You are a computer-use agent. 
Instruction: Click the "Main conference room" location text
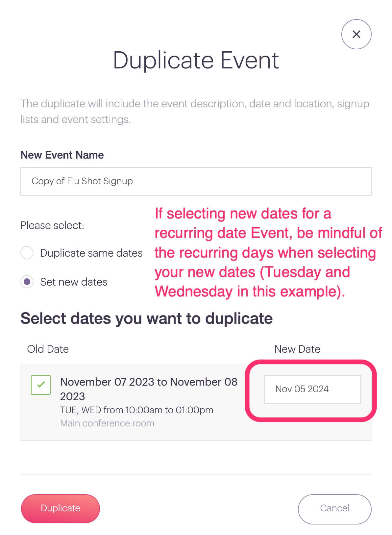107,423
